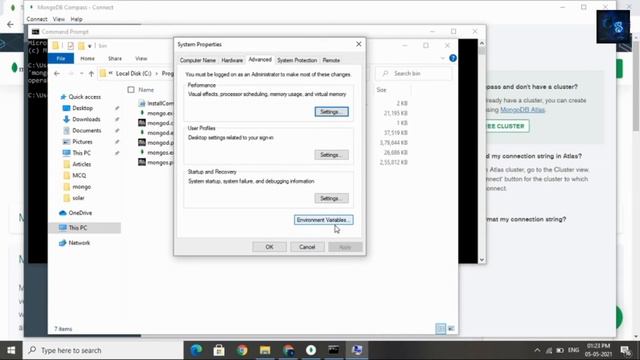Open Downloads in navigation pane
The height and width of the screenshot is (360, 640).
tap(86, 119)
